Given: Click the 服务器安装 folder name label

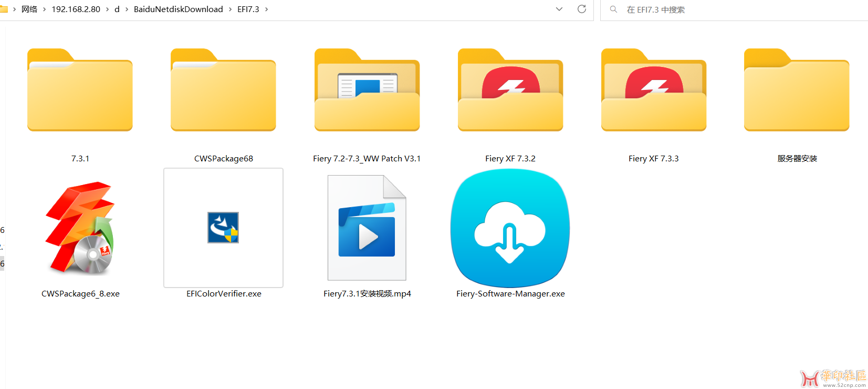Looking at the screenshot, I should coord(797,159).
